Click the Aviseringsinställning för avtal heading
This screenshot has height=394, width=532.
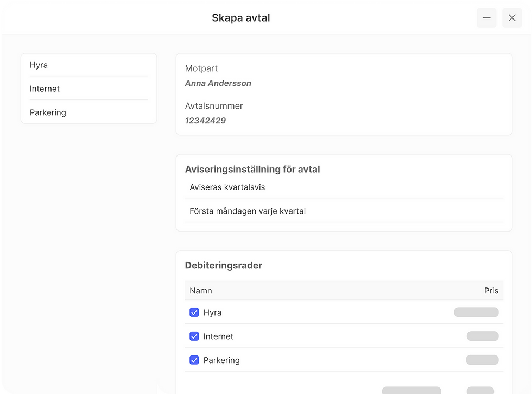coord(252,170)
